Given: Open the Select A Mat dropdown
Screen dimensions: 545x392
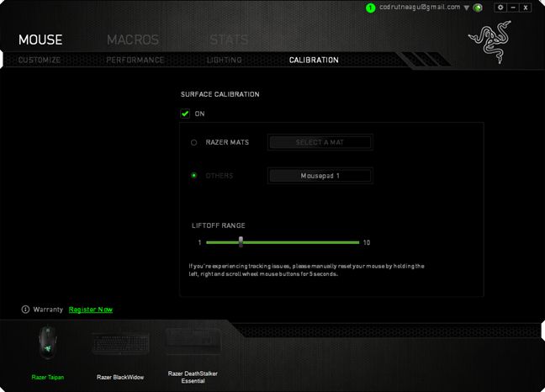Looking at the screenshot, I should click(320, 142).
